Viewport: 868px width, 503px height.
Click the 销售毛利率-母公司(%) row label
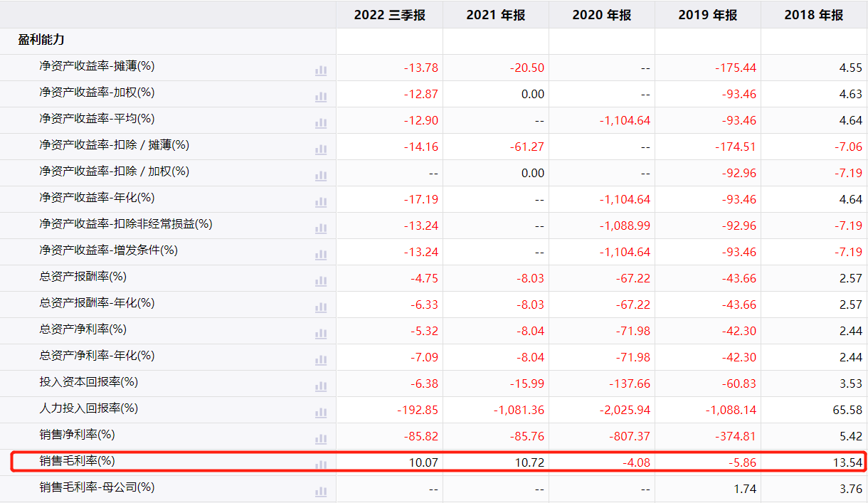(97, 487)
